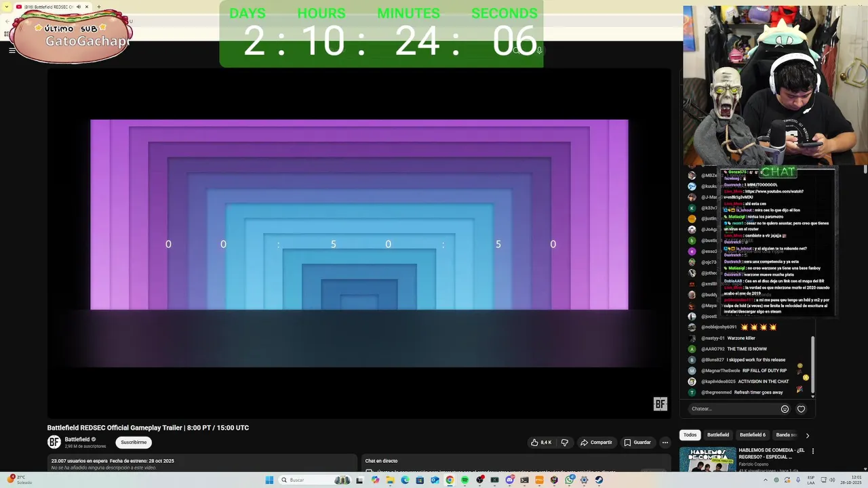Save video with the Guardar button

pyautogui.click(x=637, y=443)
